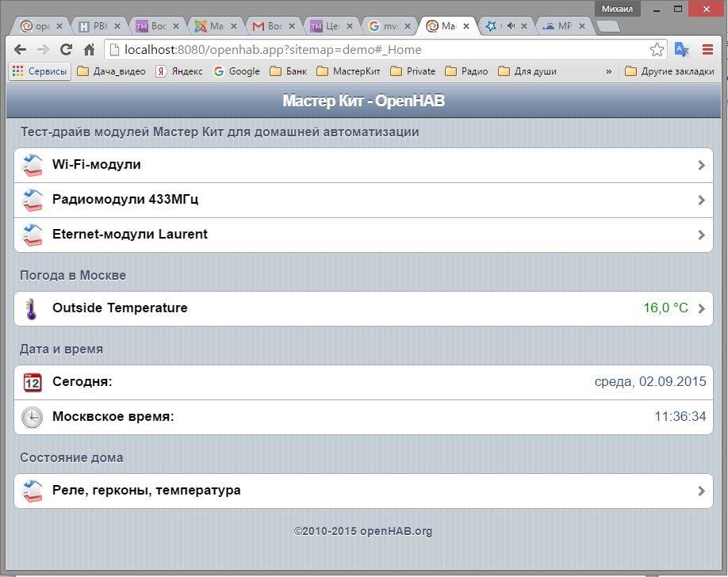728x577 pixels.
Task: Click the calendar icon next to Сегодня
Action: pos(32,382)
